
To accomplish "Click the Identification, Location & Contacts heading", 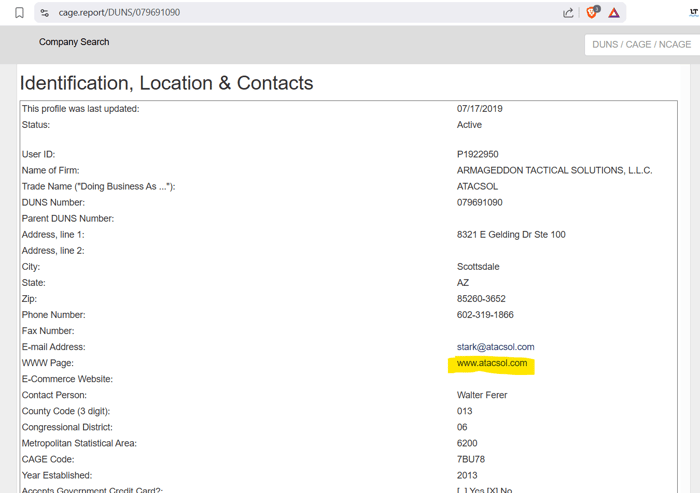I will point(166,83).
